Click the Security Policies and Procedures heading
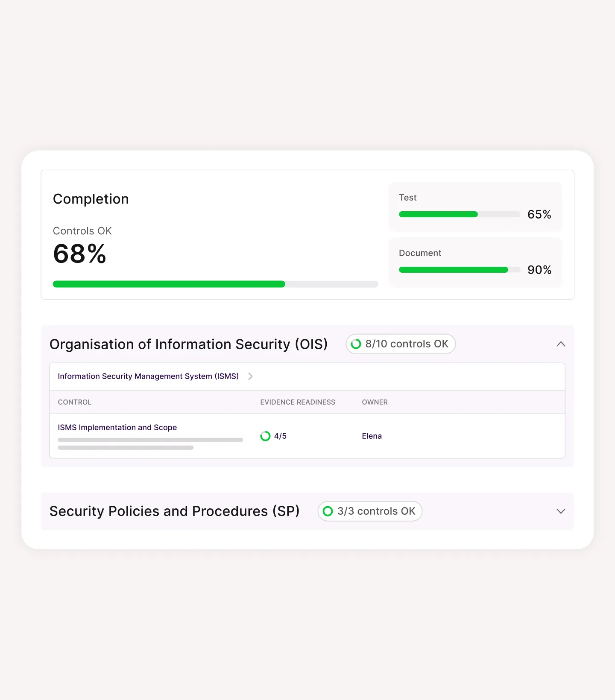The height and width of the screenshot is (700, 615). [x=175, y=511]
